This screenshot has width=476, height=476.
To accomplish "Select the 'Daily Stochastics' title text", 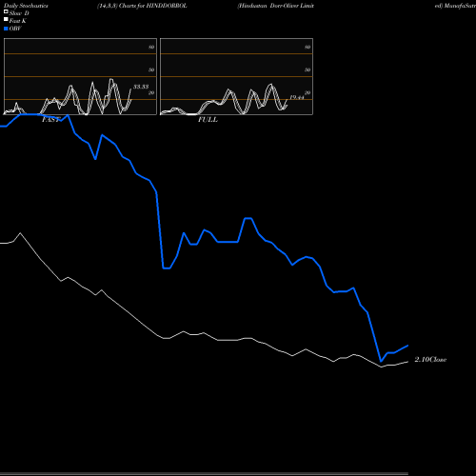I will pos(26,6).
